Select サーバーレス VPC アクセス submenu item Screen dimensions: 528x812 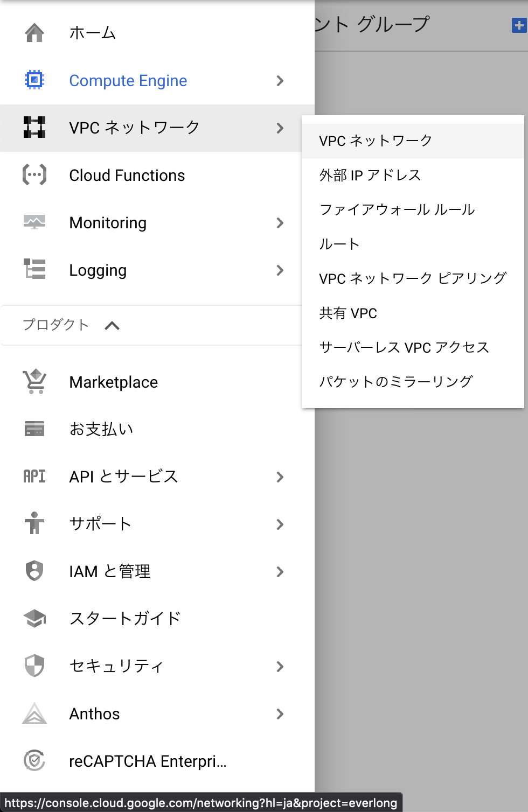pos(413,347)
